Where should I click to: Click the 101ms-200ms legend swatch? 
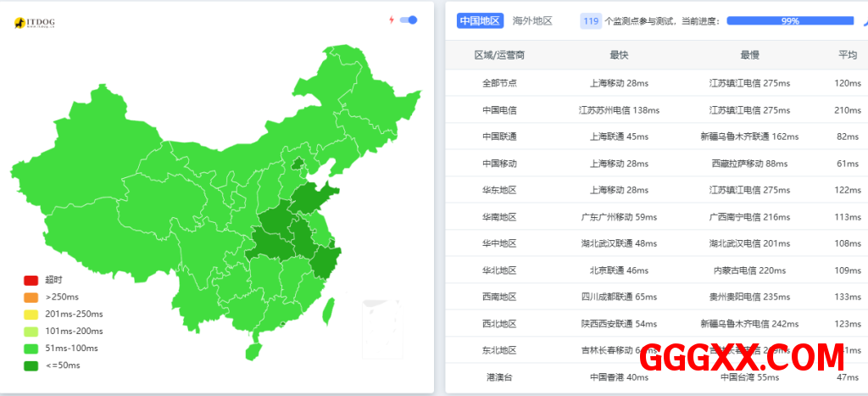coord(31,331)
